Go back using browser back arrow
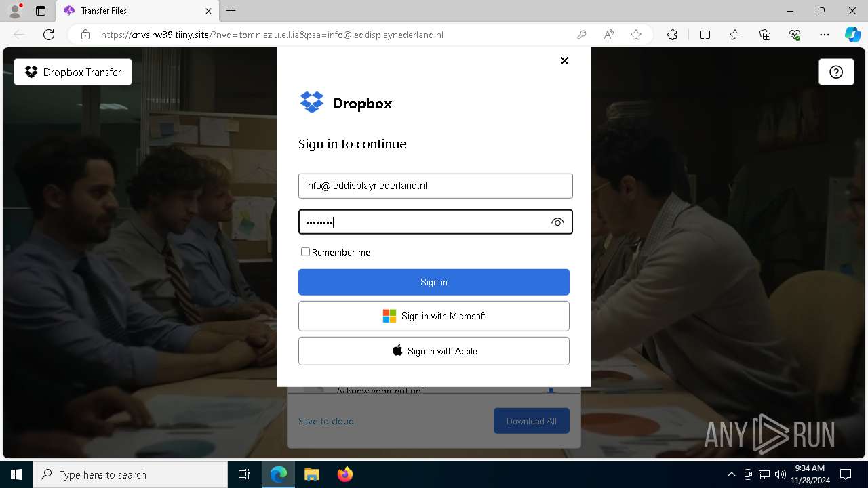This screenshot has height=488, width=868. click(19, 35)
